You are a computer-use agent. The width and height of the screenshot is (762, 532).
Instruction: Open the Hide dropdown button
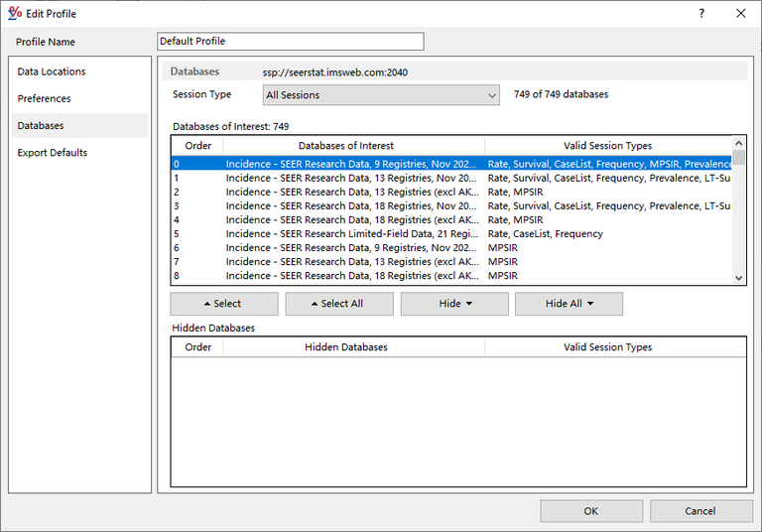point(454,304)
